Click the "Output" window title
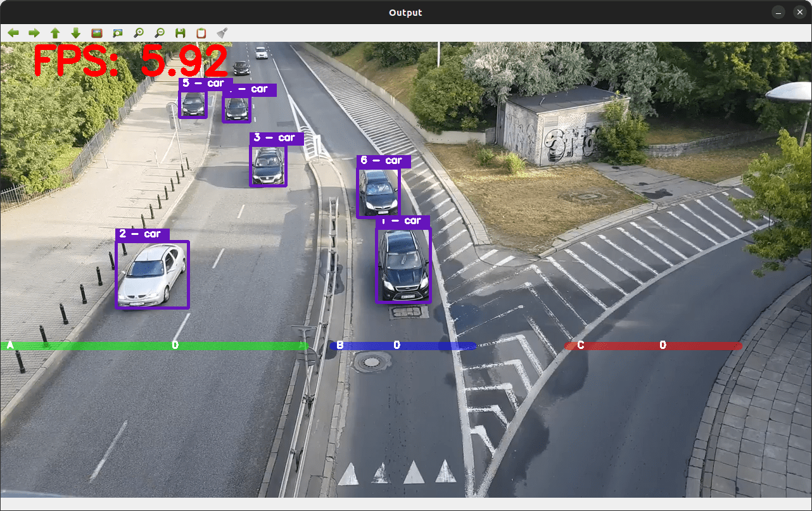The image size is (812, 511). click(x=405, y=13)
